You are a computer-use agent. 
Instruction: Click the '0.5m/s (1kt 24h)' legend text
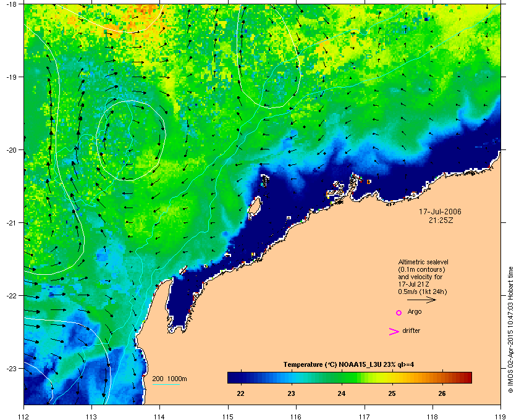[x=423, y=292]
